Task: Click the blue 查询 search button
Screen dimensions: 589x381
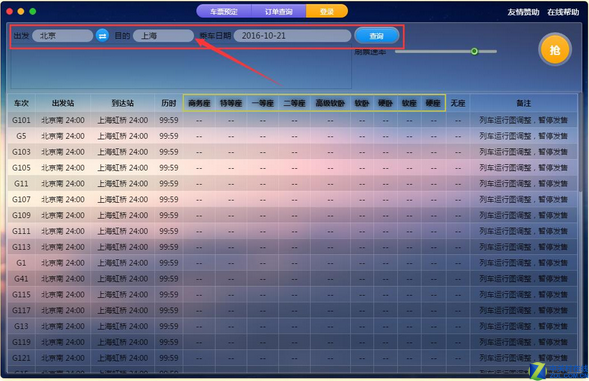Action: (376, 36)
